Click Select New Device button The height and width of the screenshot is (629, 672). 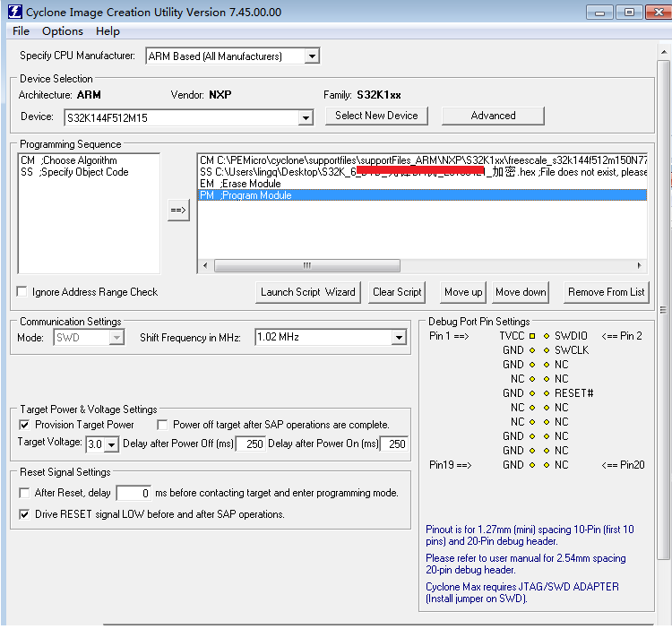[376, 116]
